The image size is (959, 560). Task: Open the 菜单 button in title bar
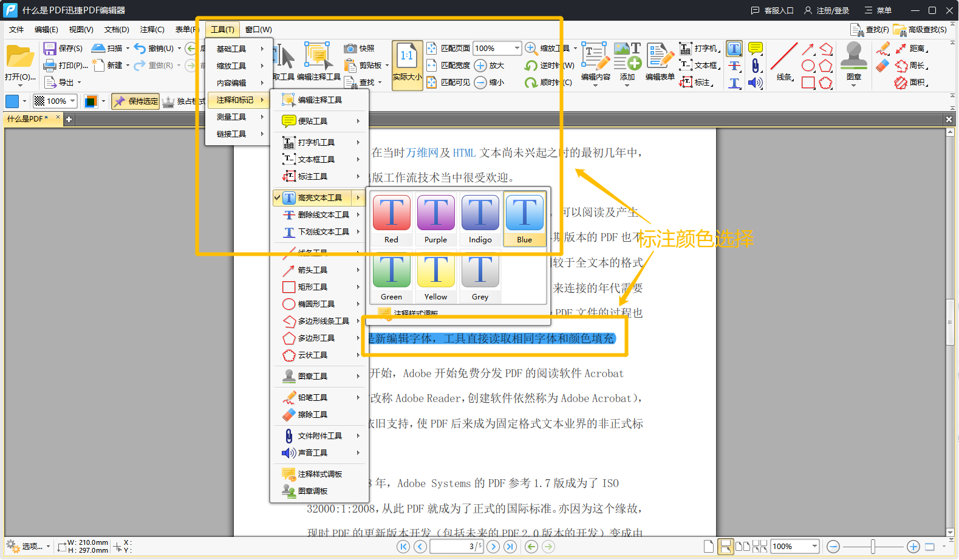tap(878, 10)
